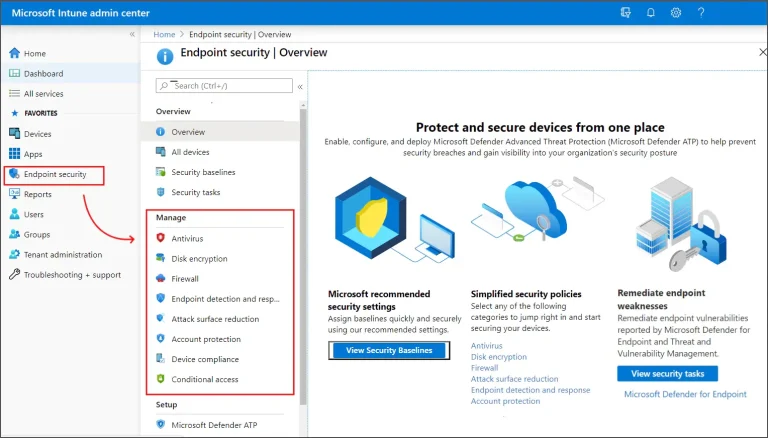Select Security baselines in menu

click(203, 172)
